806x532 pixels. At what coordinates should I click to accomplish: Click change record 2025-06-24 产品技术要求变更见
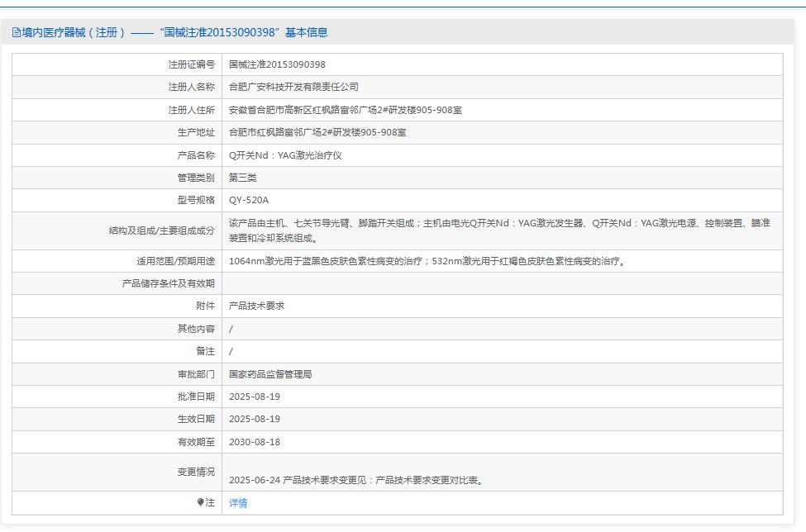click(x=357, y=480)
